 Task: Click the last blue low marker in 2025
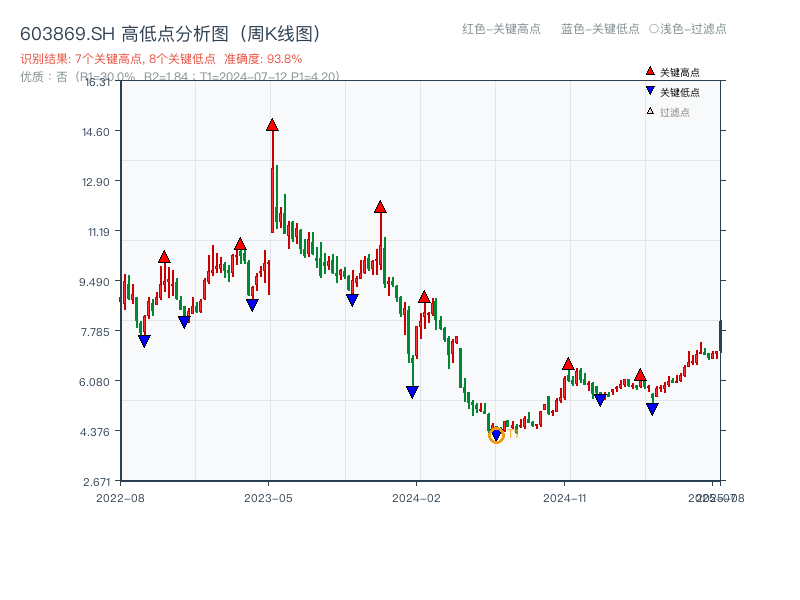[652, 409]
